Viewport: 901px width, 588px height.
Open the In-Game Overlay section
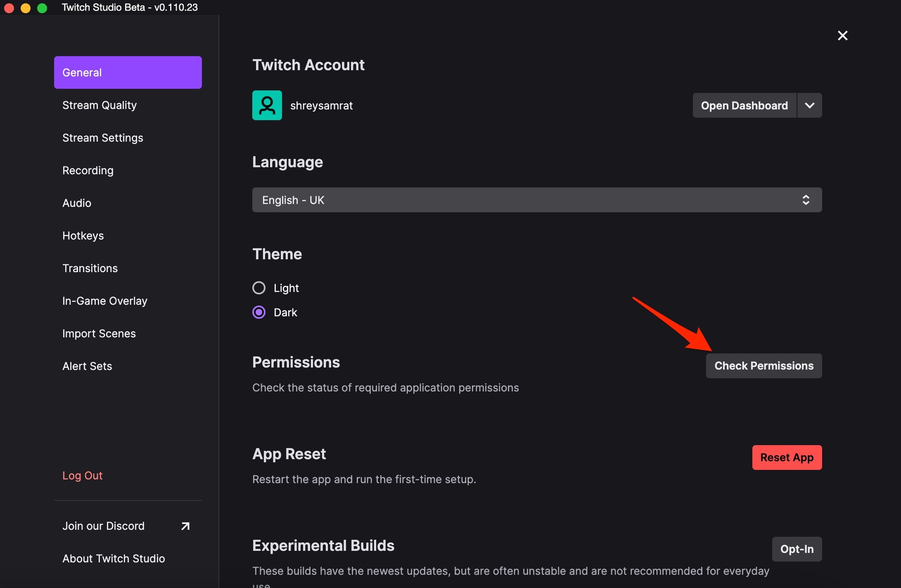point(105,301)
